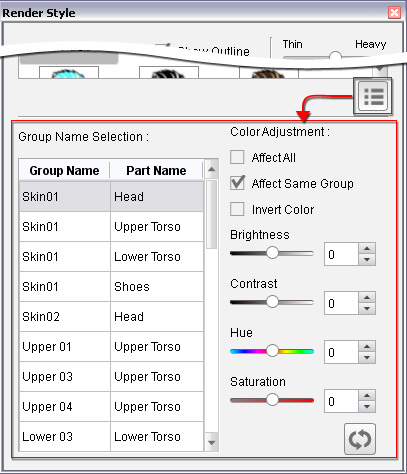Viewport: 407px width, 474px height.
Task: Select the Skin01 Upper Torso row
Action: click(111, 227)
